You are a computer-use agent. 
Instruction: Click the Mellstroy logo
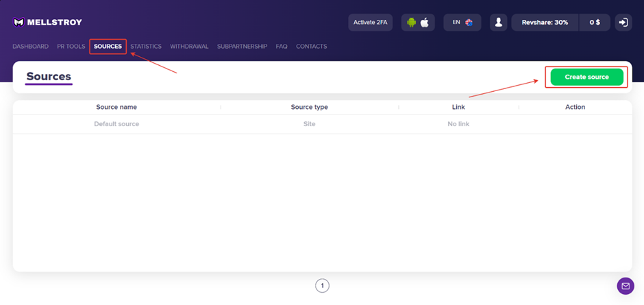(47, 23)
